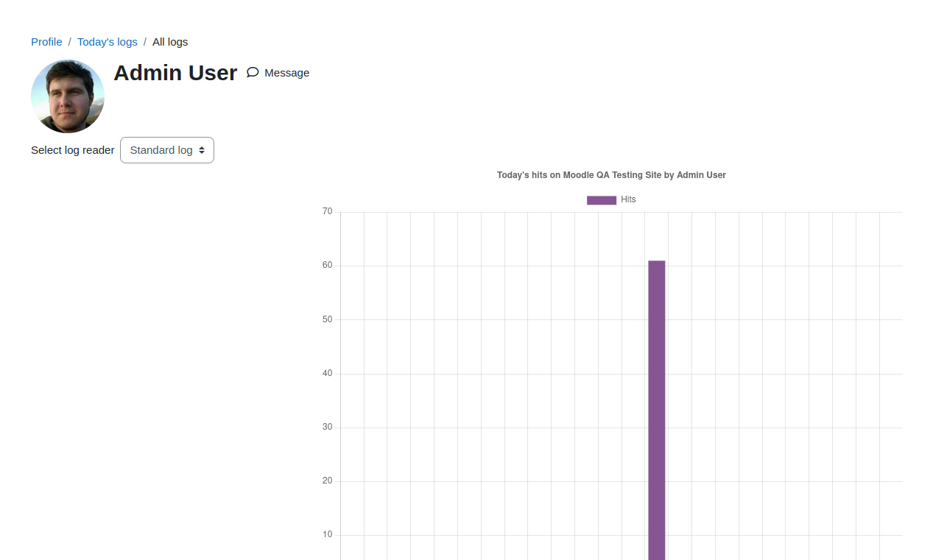This screenshot has height=560, width=933.
Task: Open Today's logs breadcrumb link
Action: tap(108, 42)
